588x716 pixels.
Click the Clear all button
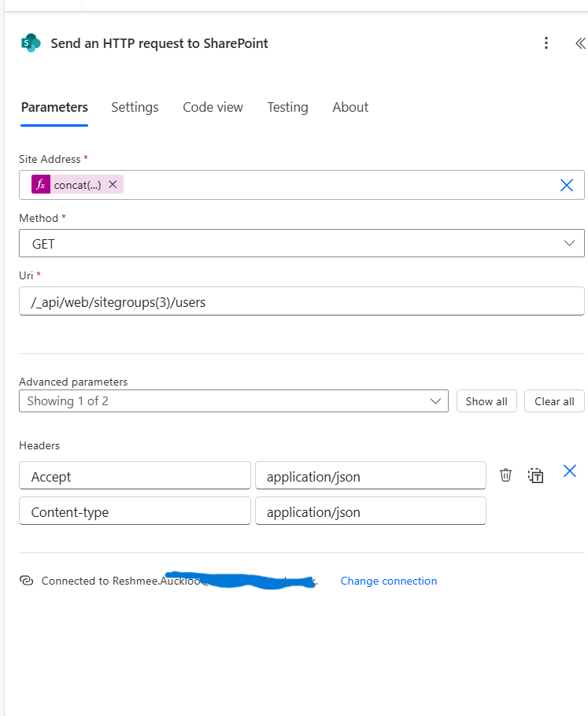554,400
